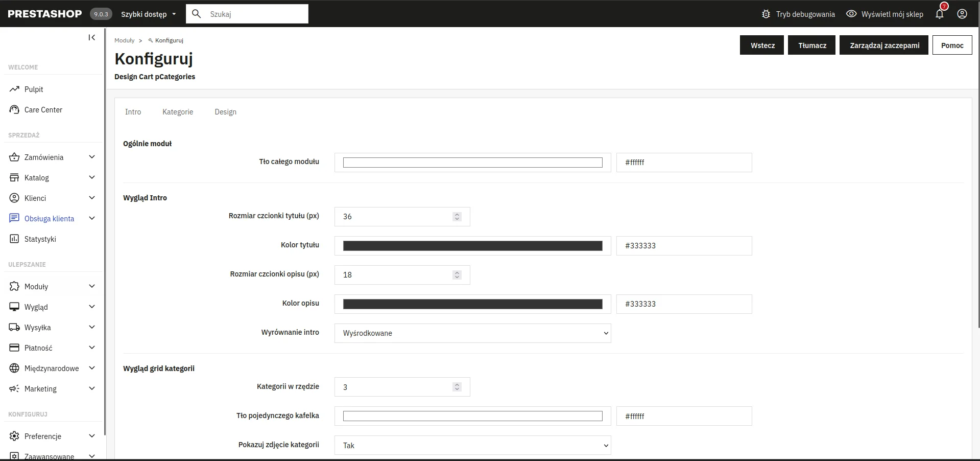
Task: Open the user profile avatar
Action: 962,14
